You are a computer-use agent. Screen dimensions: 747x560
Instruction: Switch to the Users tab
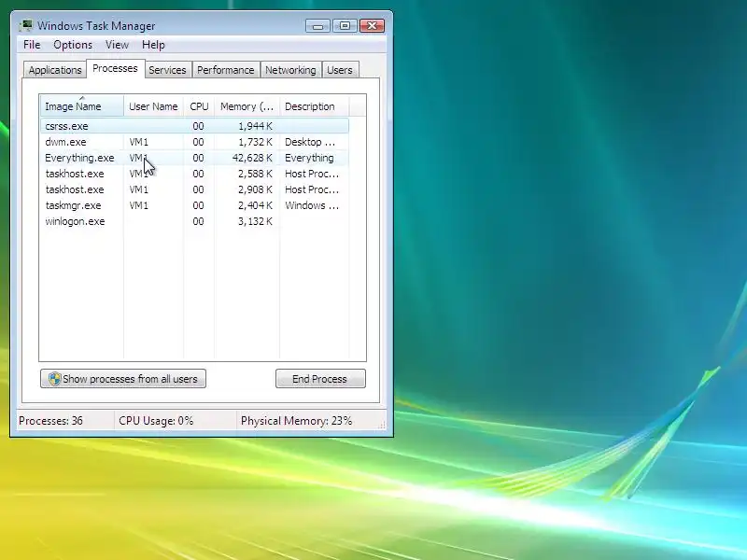coord(340,70)
